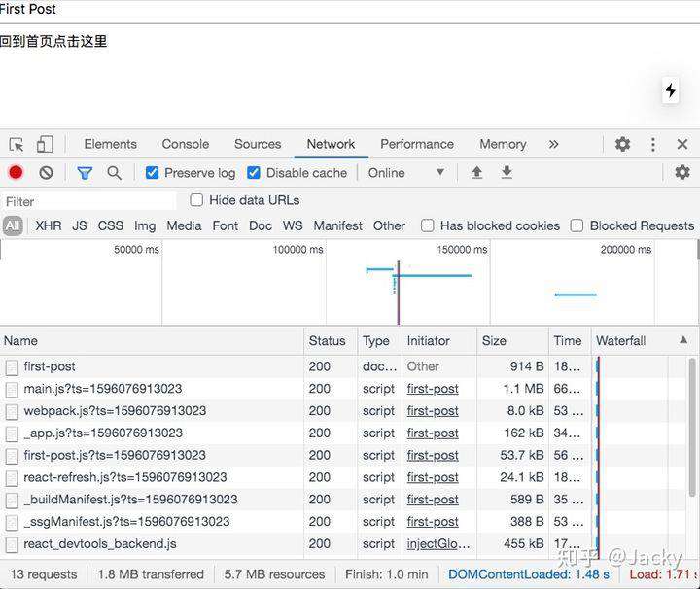Click the file icon beside first-post row

[12, 367]
